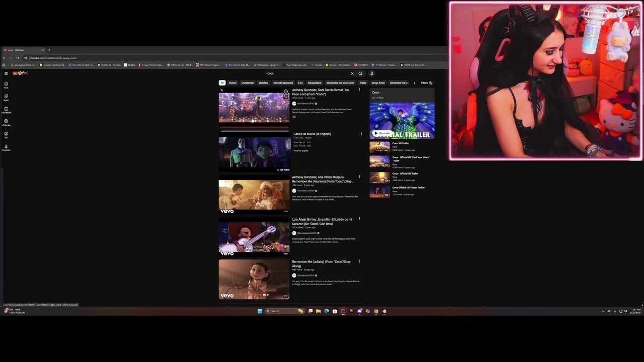Open Home in YouTube sidebar
The image size is (644, 362).
[x=6, y=85]
